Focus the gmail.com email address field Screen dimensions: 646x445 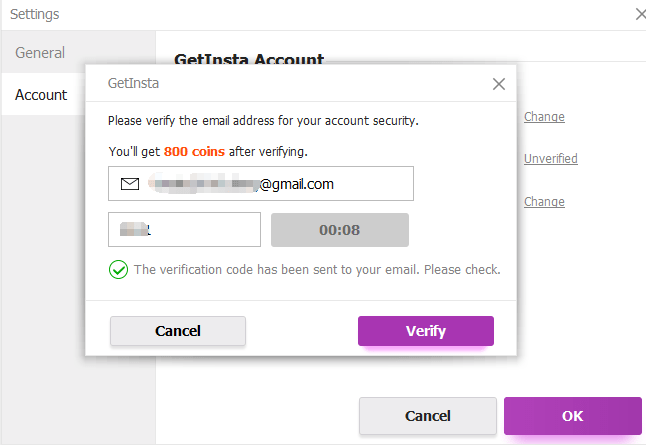click(261, 183)
